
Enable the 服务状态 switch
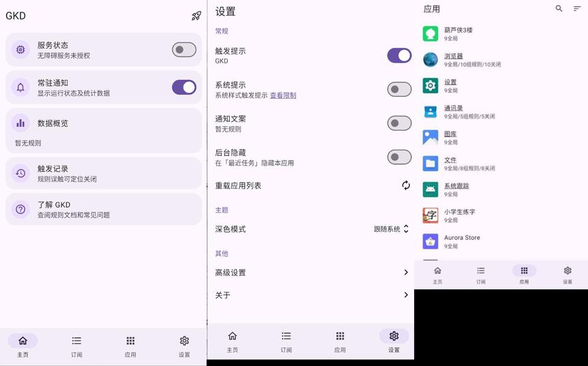click(183, 50)
